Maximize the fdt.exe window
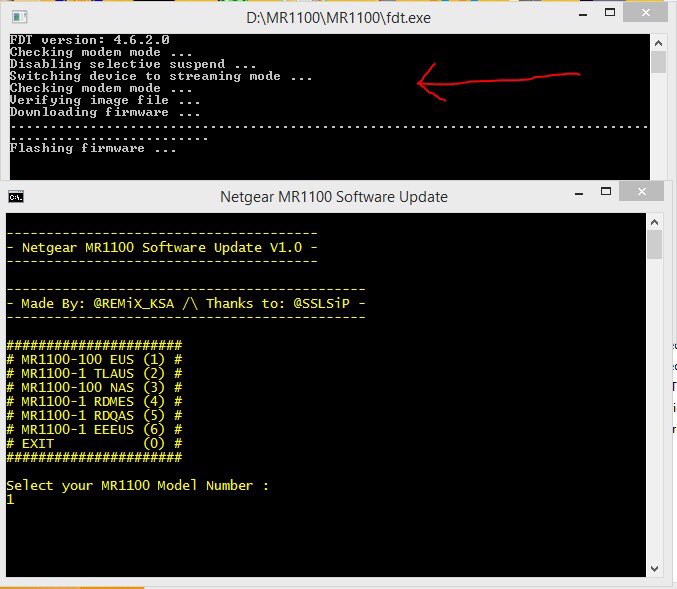 coord(610,12)
